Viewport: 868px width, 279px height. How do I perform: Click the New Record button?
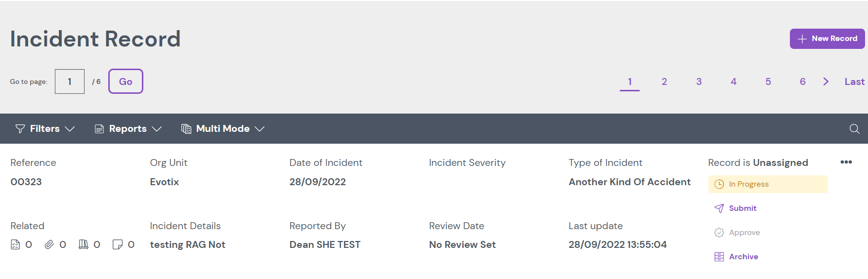click(827, 39)
